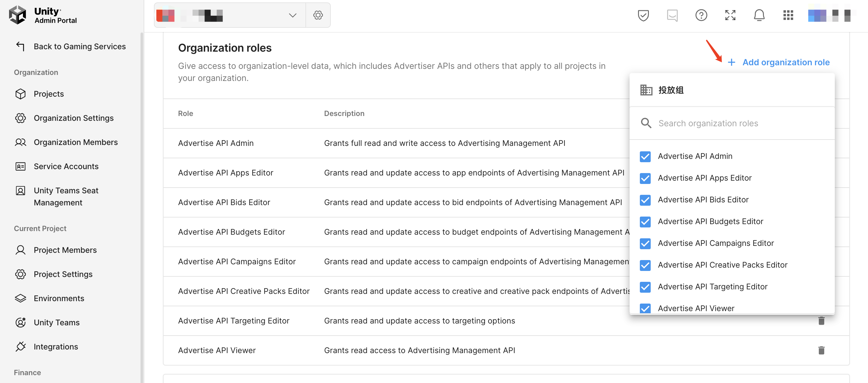This screenshot has width=868, height=383.
Task: Click the Advertise API Admin row name
Action: (216, 143)
